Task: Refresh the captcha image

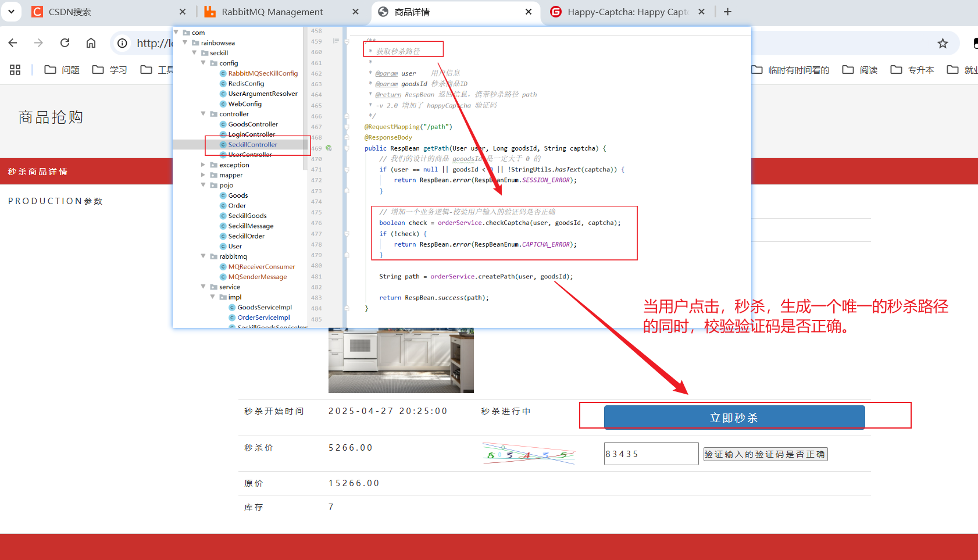Action: tap(529, 454)
